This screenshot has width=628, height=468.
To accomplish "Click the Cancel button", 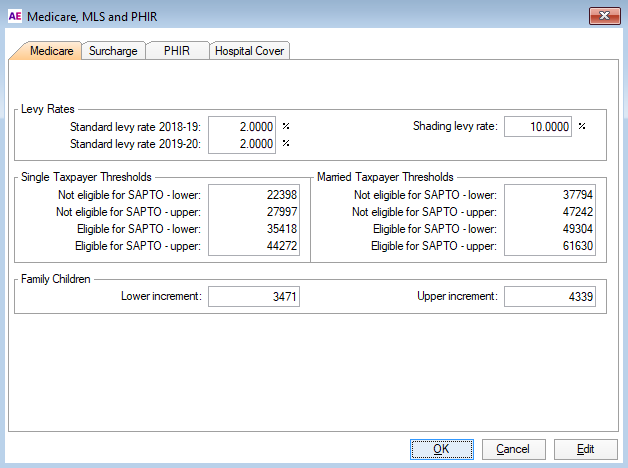I will click(x=513, y=449).
